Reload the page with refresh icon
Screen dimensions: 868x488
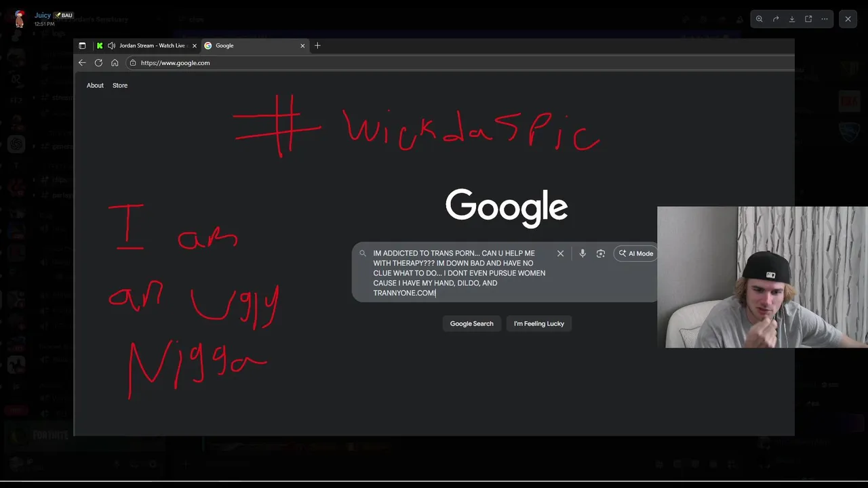(x=98, y=62)
